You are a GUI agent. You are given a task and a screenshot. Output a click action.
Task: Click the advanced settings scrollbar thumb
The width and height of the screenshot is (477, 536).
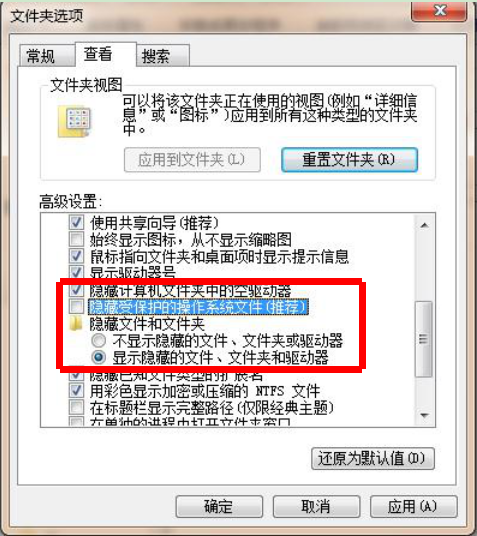click(x=423, y=339)
